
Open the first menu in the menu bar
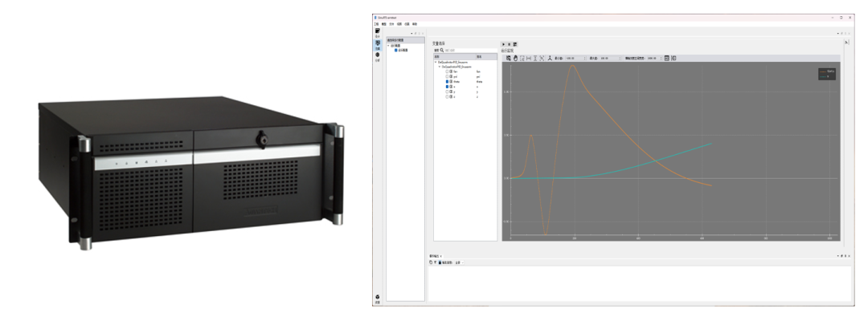[376, 24]
